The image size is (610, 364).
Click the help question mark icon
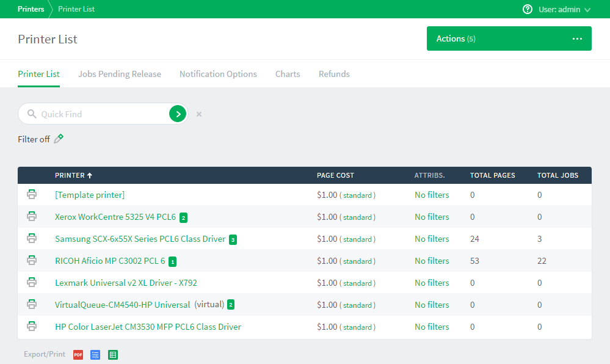pos(528,9)
